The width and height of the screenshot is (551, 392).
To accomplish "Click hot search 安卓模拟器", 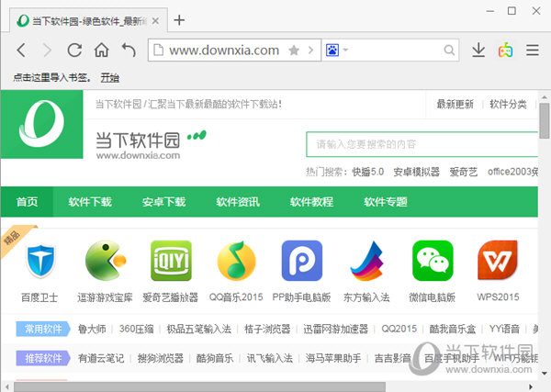I will point(416,172).
